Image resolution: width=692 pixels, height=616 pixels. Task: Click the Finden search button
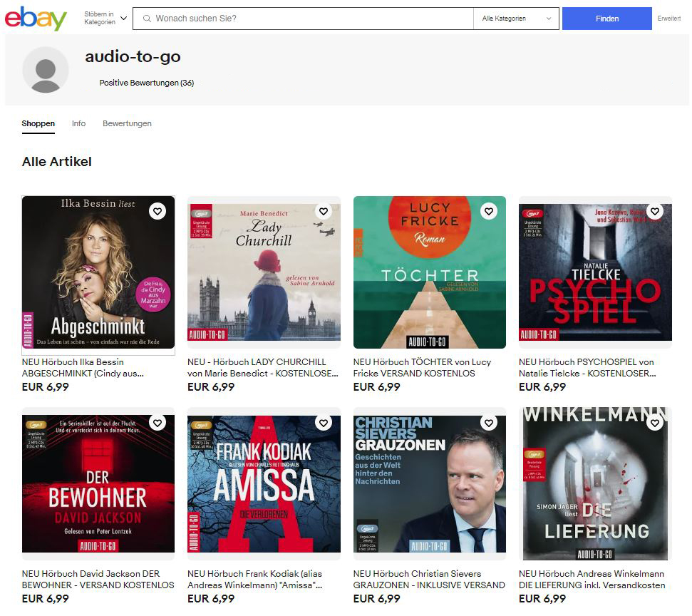point(606,19)
